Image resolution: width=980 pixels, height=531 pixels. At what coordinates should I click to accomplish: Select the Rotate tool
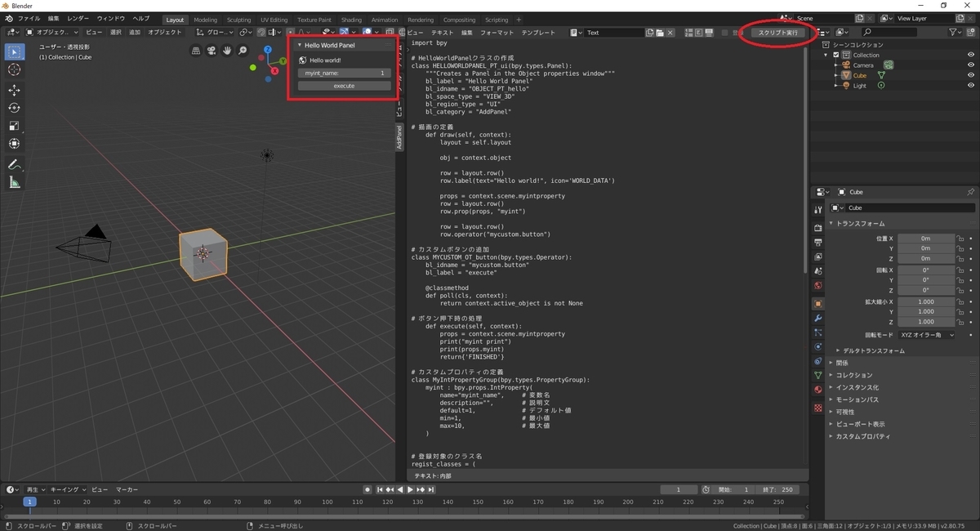click(14, 108)
